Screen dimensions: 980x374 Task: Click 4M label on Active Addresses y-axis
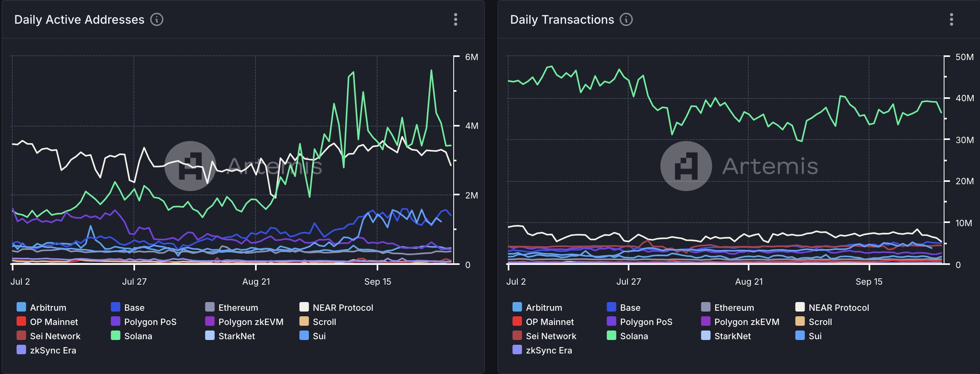(471, 126)
